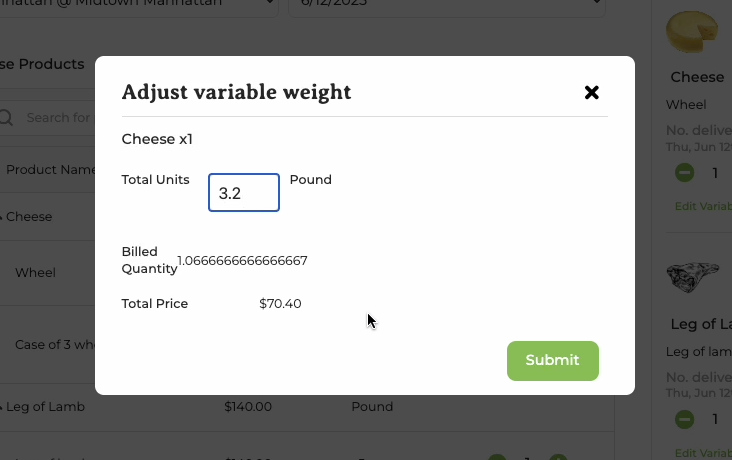The height and width of the screenshot is (460, 732).
Task: Click the Cheese wheel product image
Action: click(x=692, y=32)
